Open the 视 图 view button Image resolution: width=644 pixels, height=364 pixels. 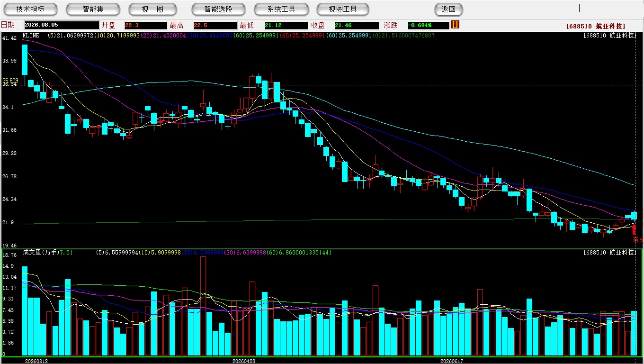point(152,9)
